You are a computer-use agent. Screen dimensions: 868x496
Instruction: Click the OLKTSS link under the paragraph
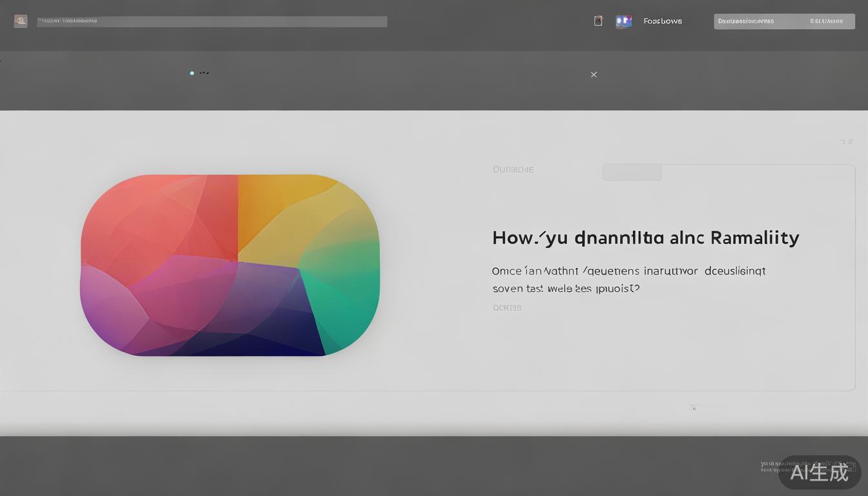pyautogui.click(x=507, y=308)
